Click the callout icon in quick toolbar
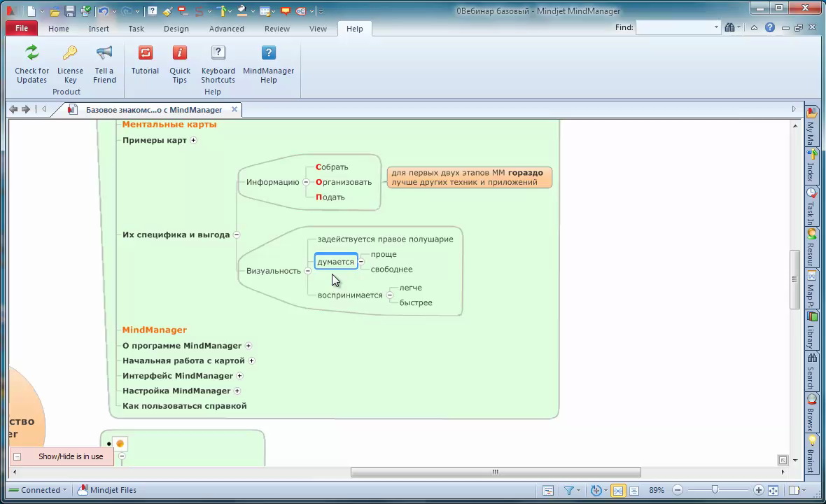The height and width of the screenshot is (504, 826). tap(286, 10)
